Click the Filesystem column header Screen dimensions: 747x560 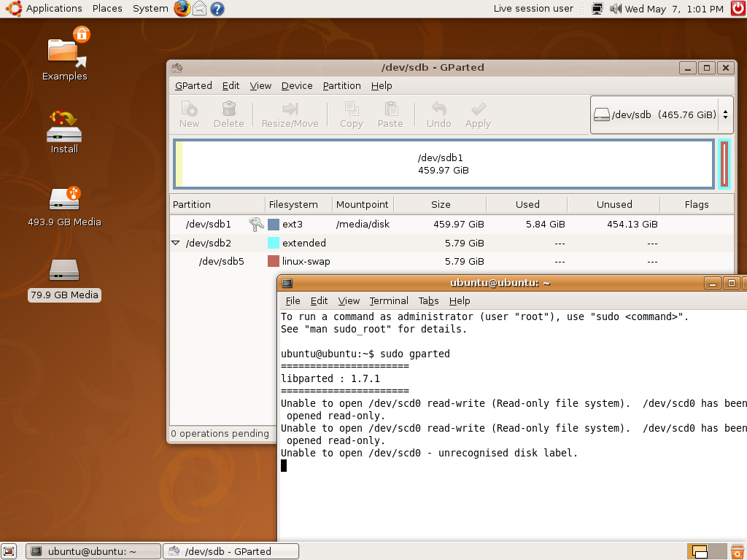[x=298, y=204]
